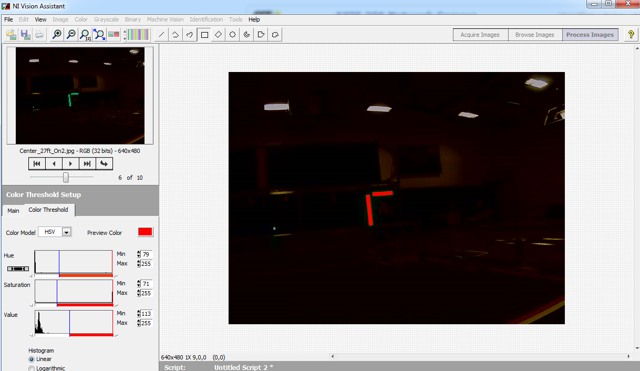Viewport: 640px width, 371px height.
Task: Click the Saturation Min value field
Action: [147, 284]
